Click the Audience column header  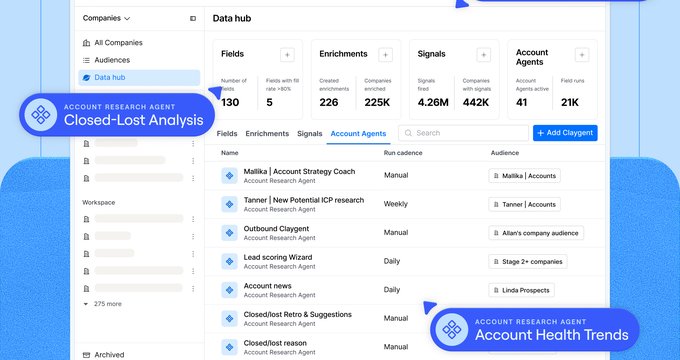[x=505, y=153]
